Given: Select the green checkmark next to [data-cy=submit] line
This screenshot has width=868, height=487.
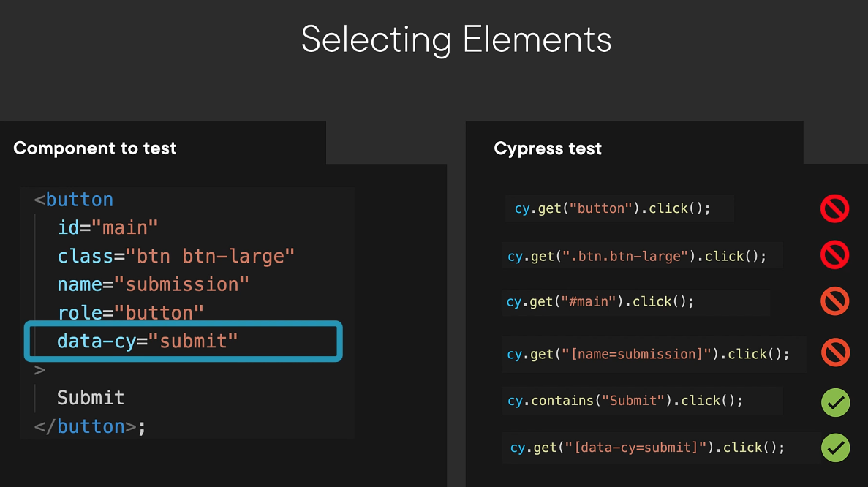Looking at the screenshot, I should pyautogui.click(x=835, y=448).
